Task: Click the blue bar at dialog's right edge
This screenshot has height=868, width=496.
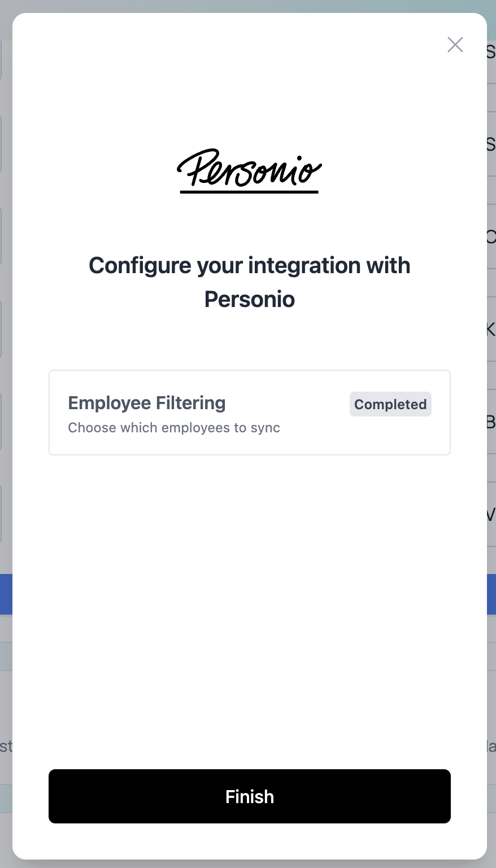Action: [x=491, y=594]
